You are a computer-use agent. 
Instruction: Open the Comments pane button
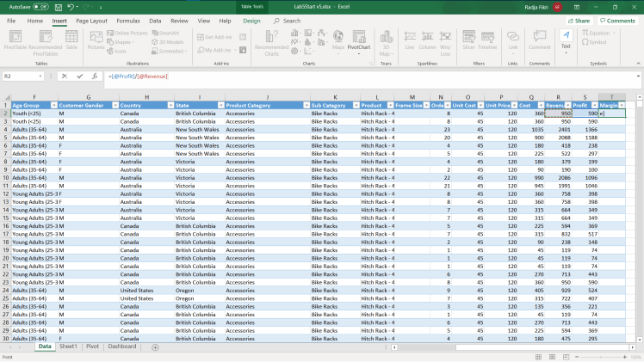click(x=617, y=20)
